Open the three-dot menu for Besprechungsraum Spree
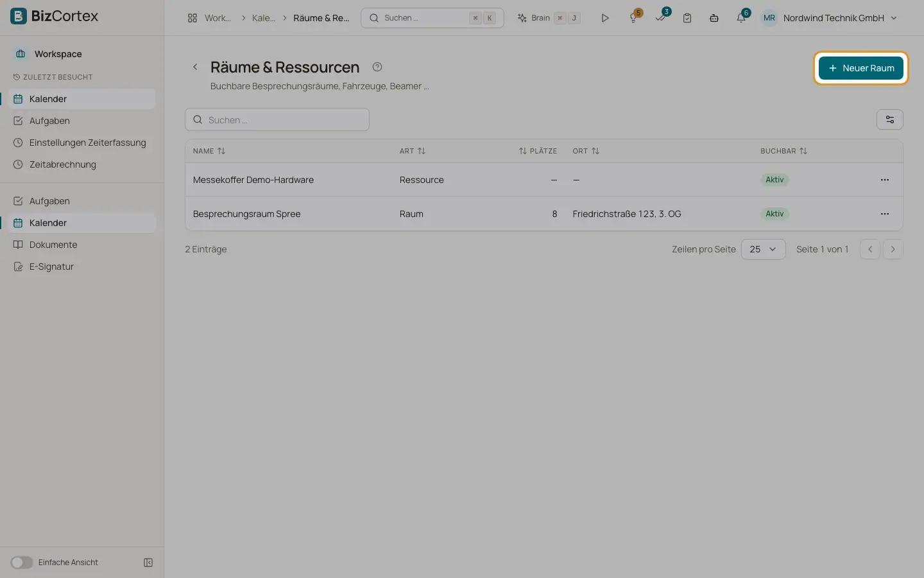Image resolution: width=924 pixels, height=578 pixels. coord(885,214)
